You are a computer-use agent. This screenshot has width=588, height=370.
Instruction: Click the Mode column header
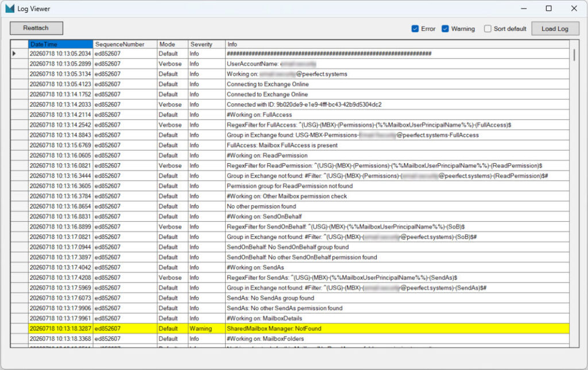click(172, 44)
